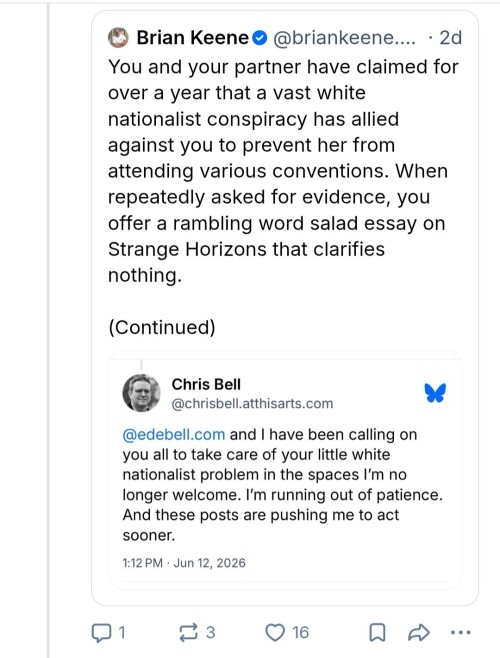500x658 pixels.
Task: Click the like count of 16
Action: click(301, 632)
